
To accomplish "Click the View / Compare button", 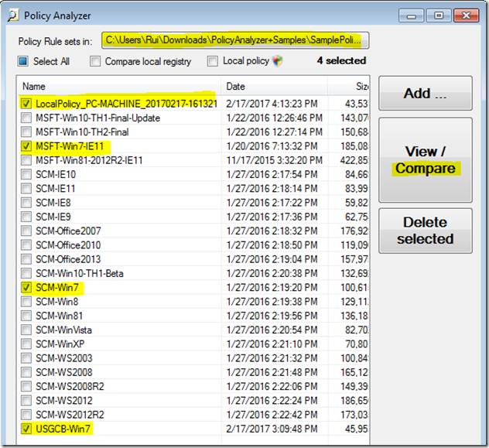I will 426,160.
